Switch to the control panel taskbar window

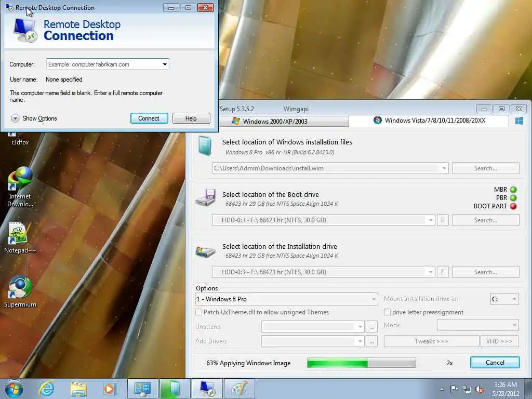click(142, 389)
